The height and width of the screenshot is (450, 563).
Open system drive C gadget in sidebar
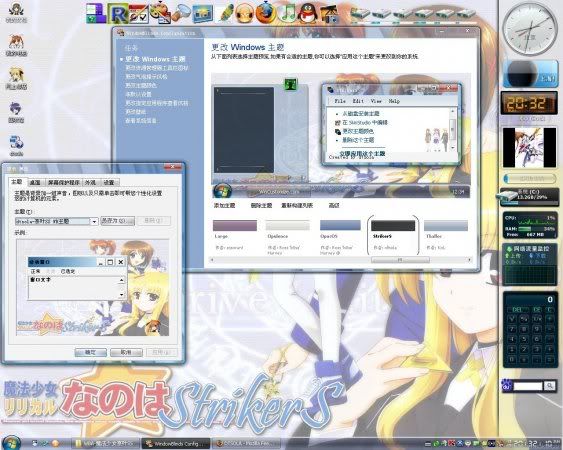click(529, 197)
